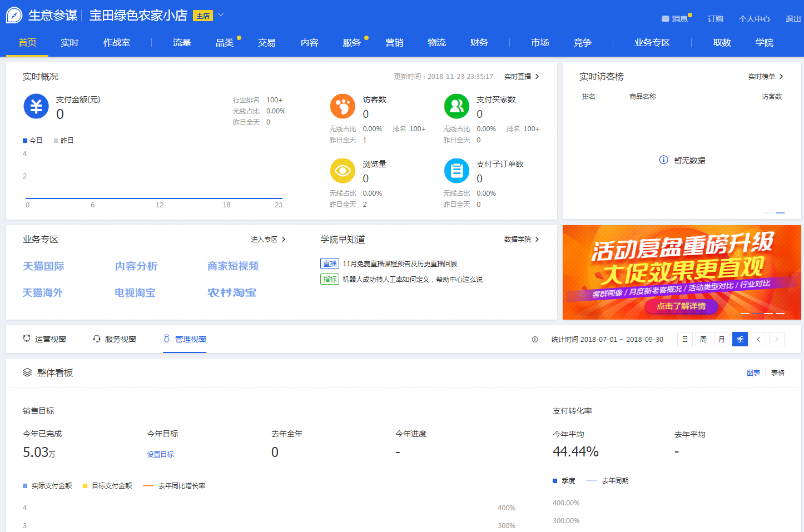Expand the shop switcher dropdown arrow
This screenshot has width=804, height=532.
[221, 15]
